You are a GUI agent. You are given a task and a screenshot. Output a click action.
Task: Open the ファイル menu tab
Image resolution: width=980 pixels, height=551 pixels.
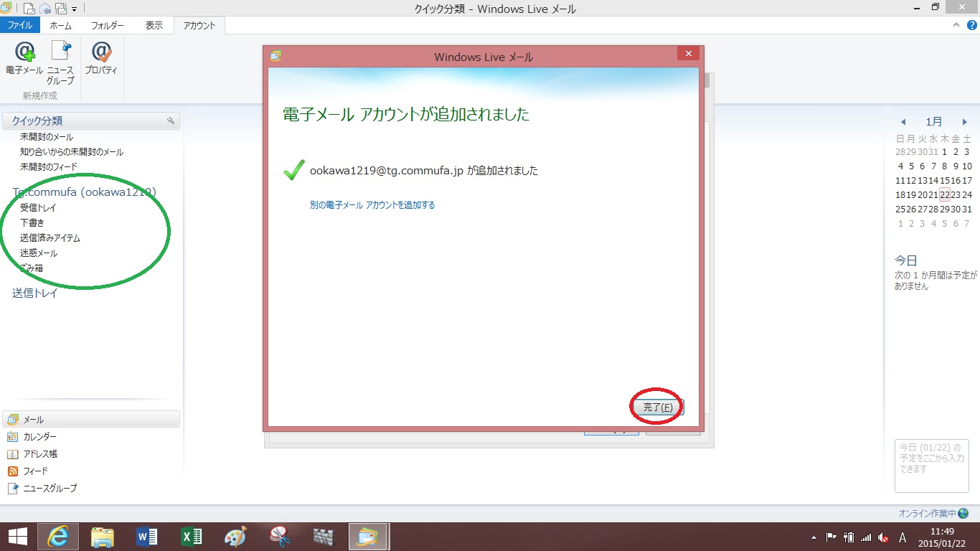(19, 25)
